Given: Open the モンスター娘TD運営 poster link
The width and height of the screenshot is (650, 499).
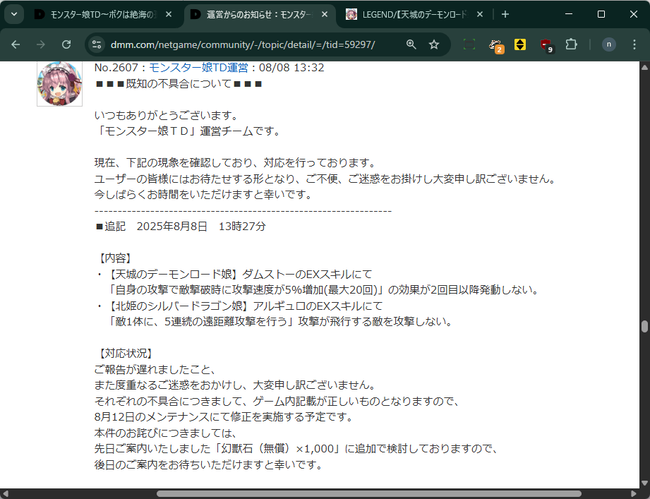Looking at the screenshot, I should (x=198, y=68).
